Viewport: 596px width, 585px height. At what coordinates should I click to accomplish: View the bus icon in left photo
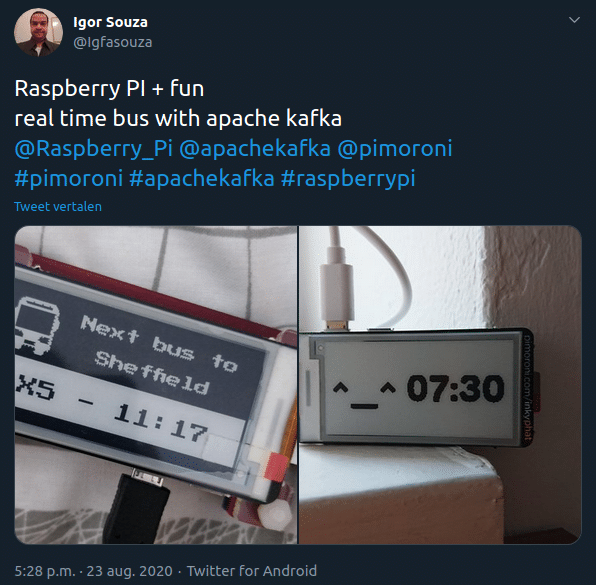point(37,326)
